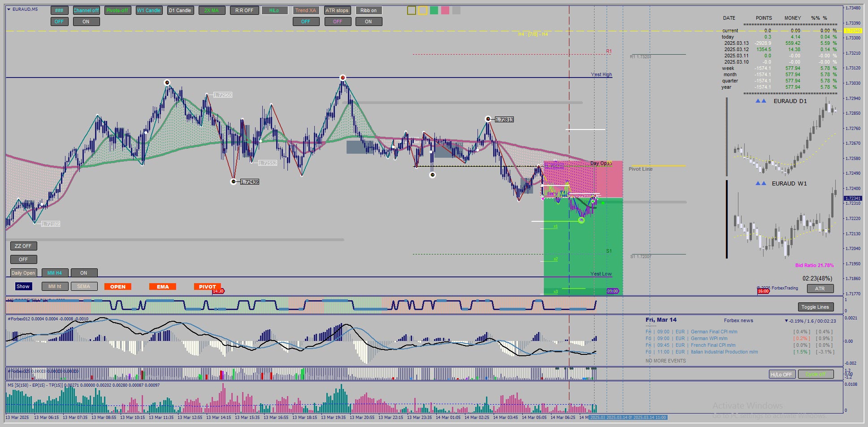Image resolution: width=868 pixels, height=427 pixels.
Task: Click the D1 Candle button
Action: click(x=180, y=10)
